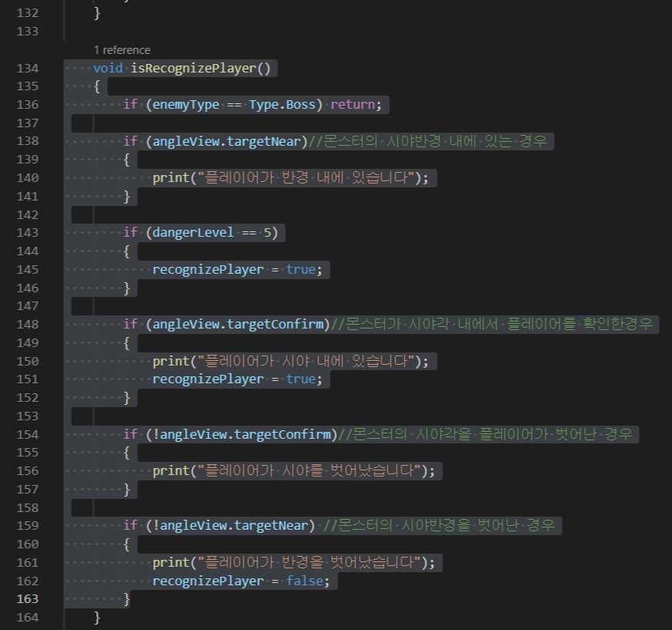
Task: Click 'false' on line 162
Action: coord(304,581)
